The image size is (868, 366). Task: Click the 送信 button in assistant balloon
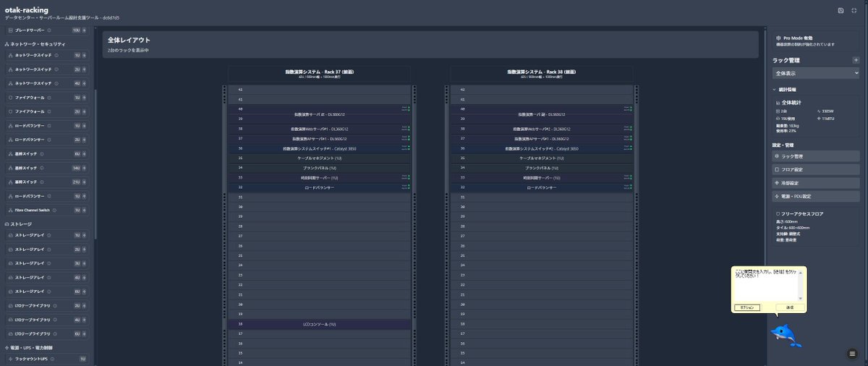pyautogui.click(x=789, y=307)
